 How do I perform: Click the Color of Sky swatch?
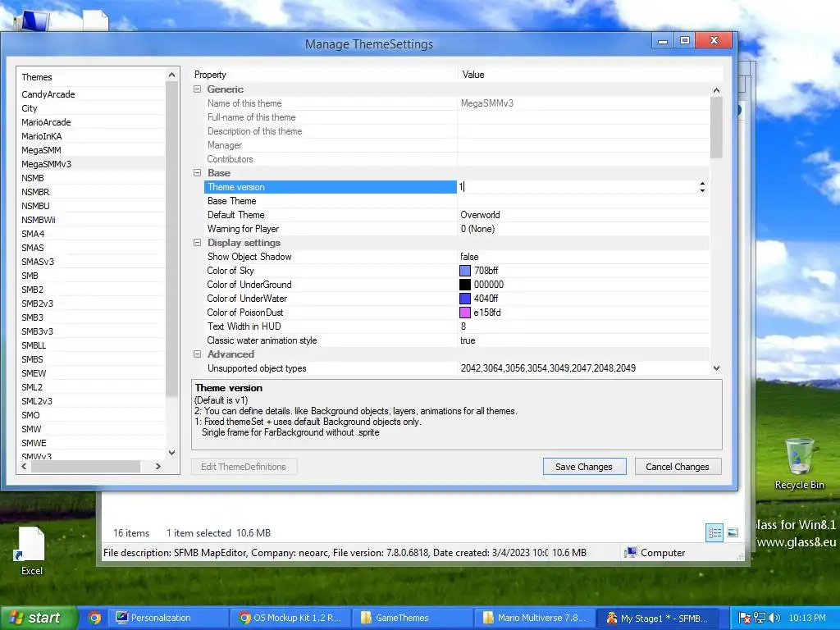point(465,271)
